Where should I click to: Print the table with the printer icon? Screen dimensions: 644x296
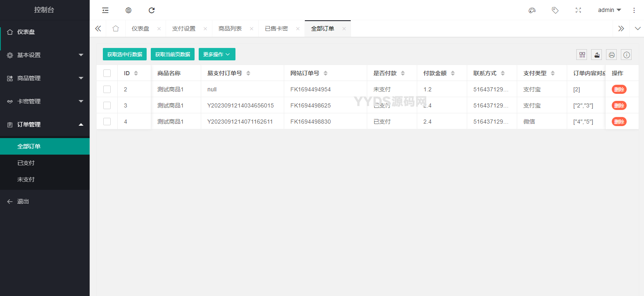pyautogui.click(x=612, y=55)
